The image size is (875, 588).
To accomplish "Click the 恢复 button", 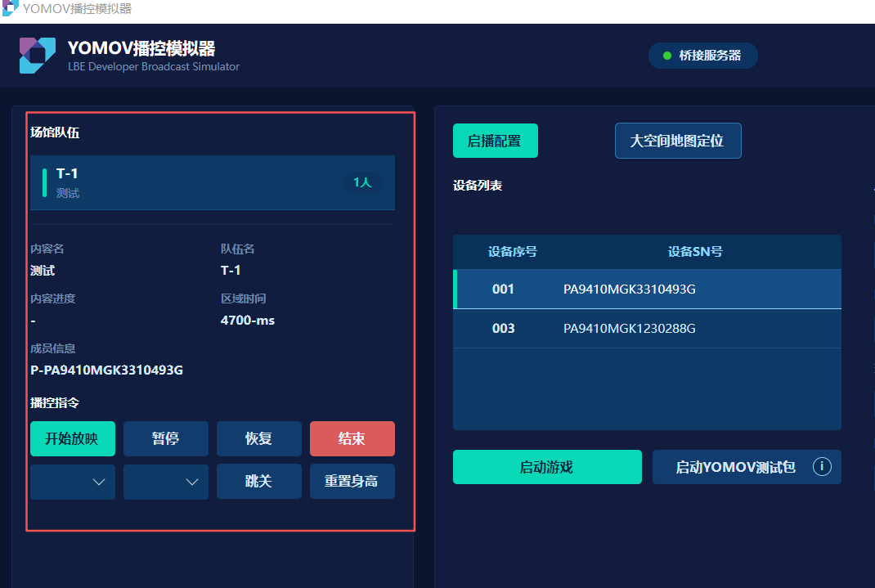I will point(259,438).
